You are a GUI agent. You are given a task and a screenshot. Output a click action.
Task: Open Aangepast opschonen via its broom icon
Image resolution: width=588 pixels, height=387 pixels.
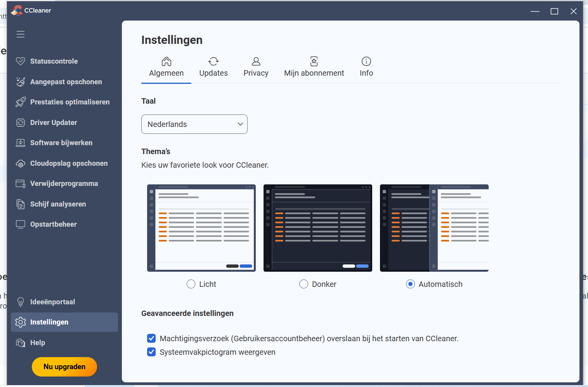(x=21, y=82)
